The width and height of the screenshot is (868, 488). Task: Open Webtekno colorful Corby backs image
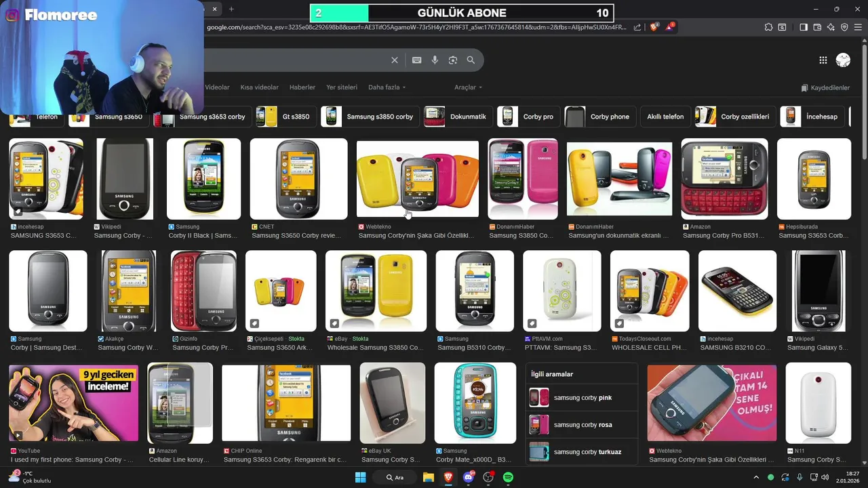418,179
